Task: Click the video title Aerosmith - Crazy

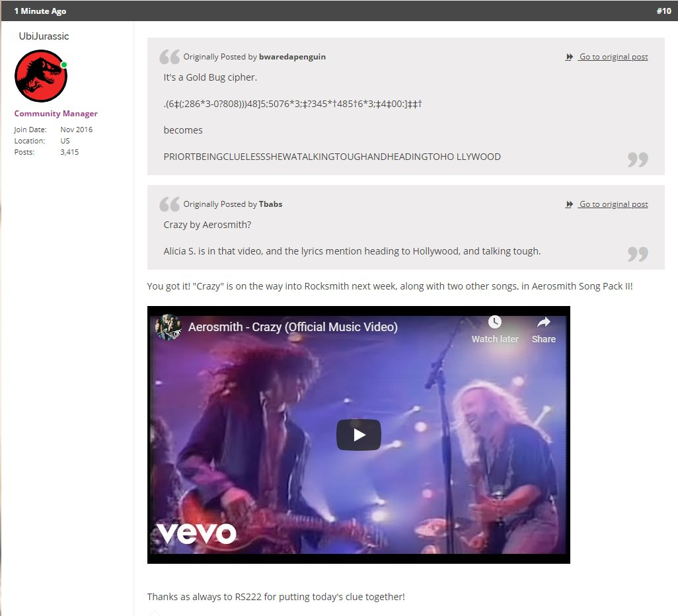Action: [x=293, y=327]
